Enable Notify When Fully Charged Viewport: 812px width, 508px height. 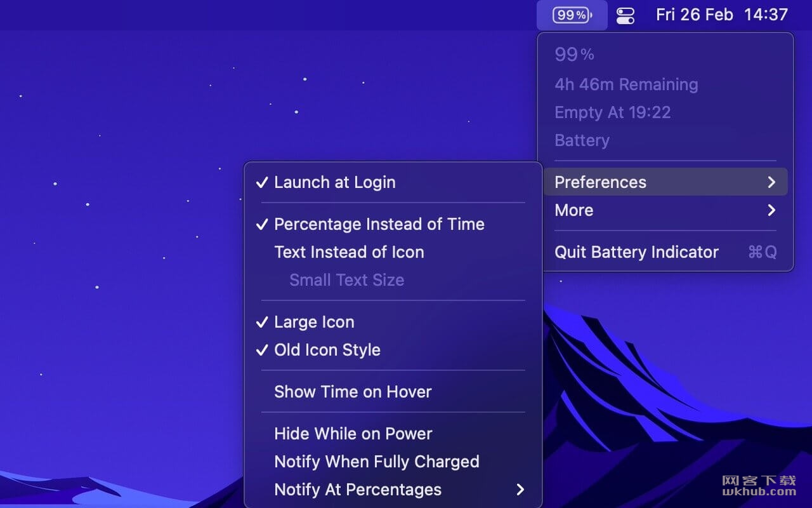[393, 462]
